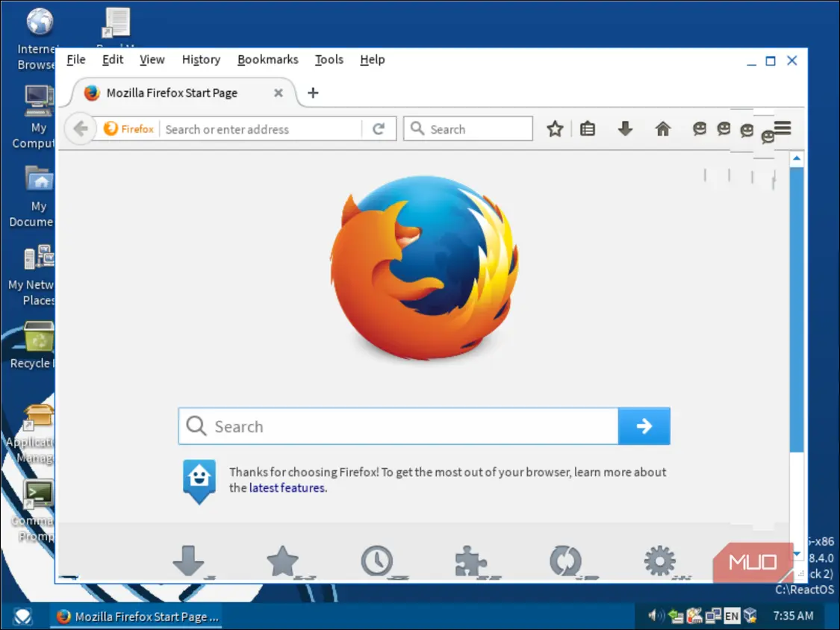Viewport: 840px width, 630px height.
Task: Click the network computers tray icon
Action: (x=712, y=616)
